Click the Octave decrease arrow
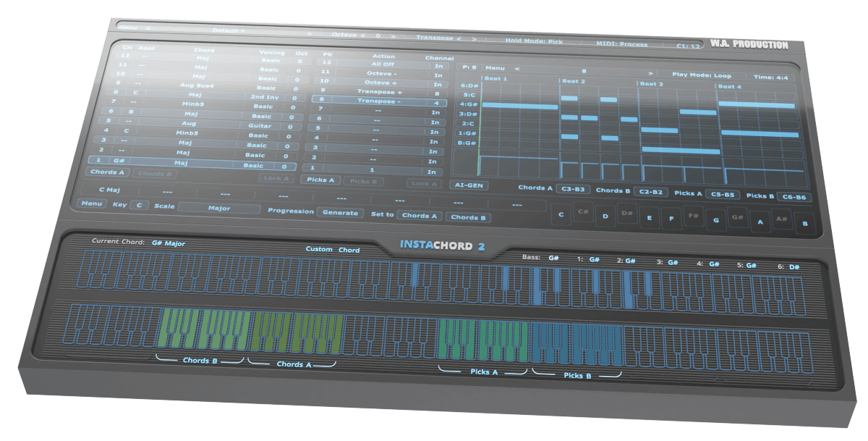Image resolution: width=868 pixels, height=441 pixels. 362,34
